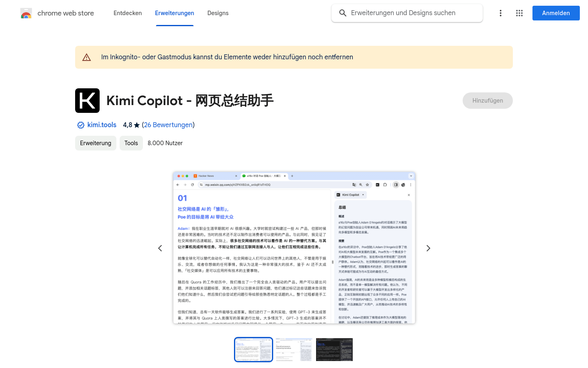Click the Kimi Copilot extension logo
Image resolution: width=588 pixels, height=368 pixels.
[x=87, y=101]
